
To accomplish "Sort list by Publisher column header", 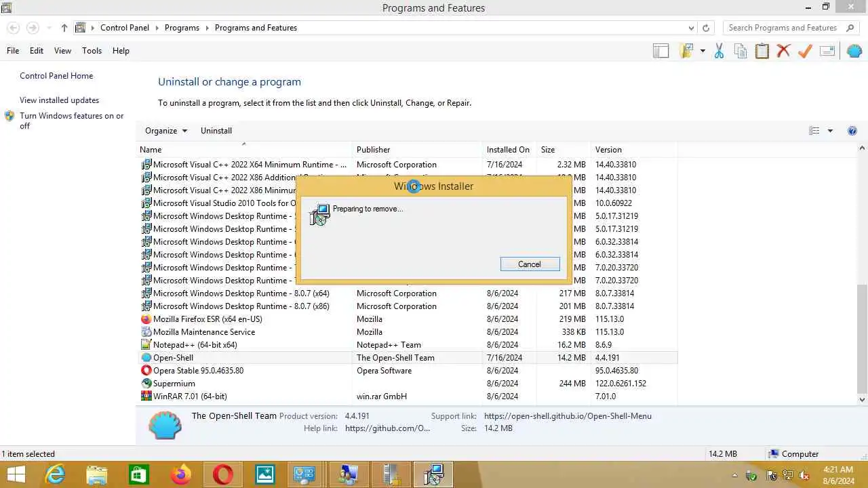I will point(418,150).
